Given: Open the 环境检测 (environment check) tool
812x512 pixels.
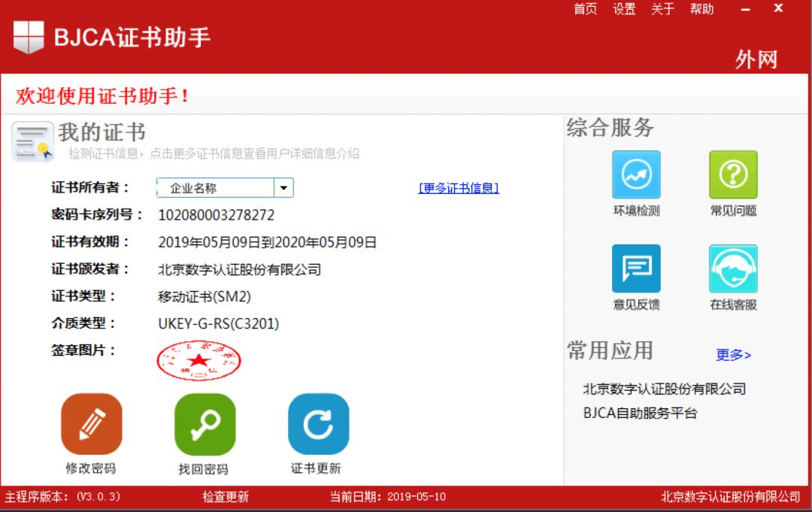Looking at the screenshot, I should pos(636,174).
